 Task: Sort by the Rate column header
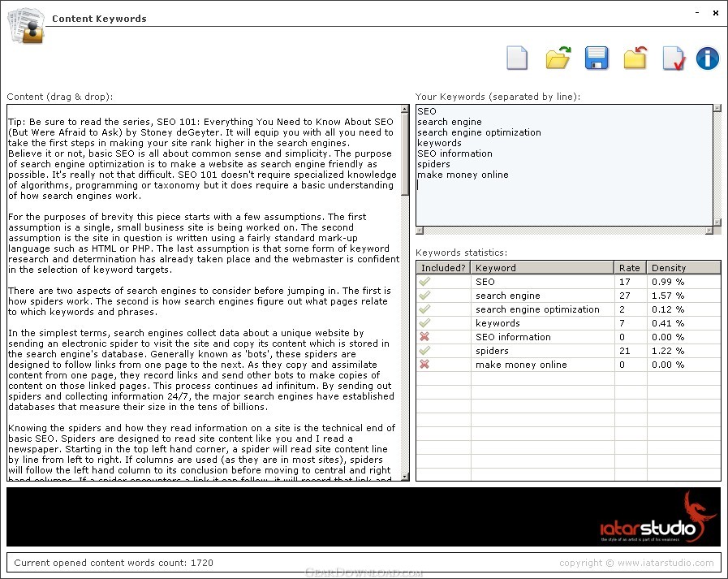click(630, 268)
